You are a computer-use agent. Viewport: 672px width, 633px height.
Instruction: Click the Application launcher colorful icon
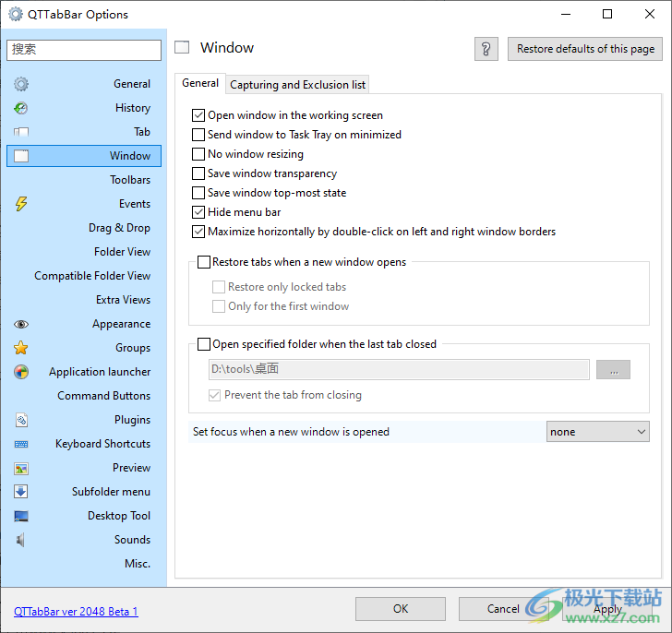(21, 372)
